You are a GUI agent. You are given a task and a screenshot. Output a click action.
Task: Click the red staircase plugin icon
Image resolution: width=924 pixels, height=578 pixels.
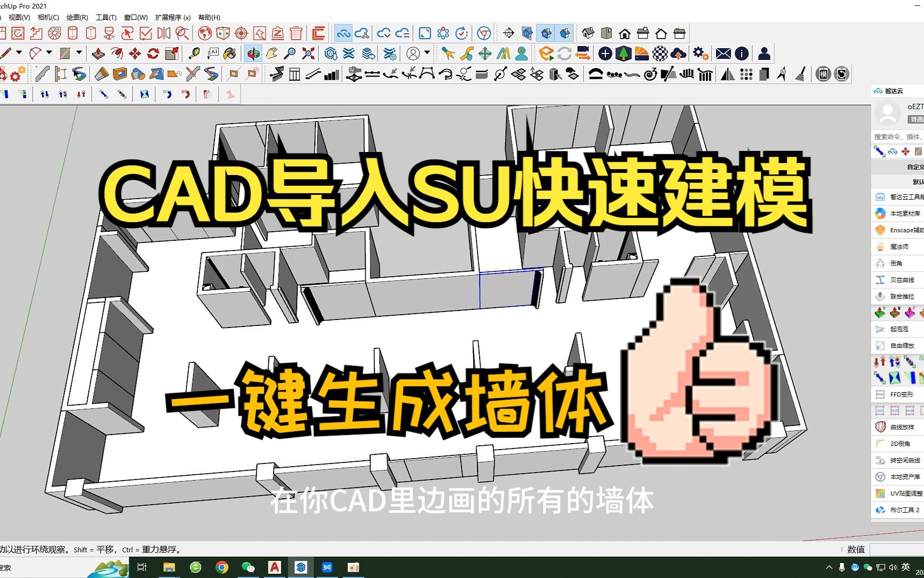click(x=36, y=34)
